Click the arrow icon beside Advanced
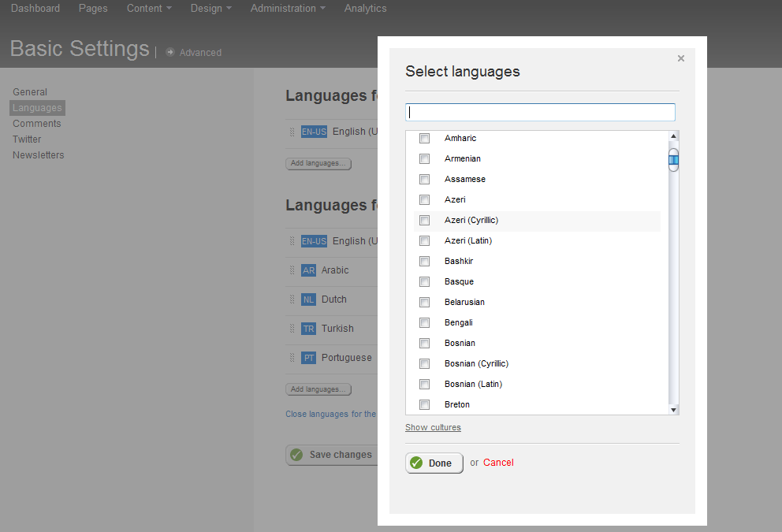 [x=170, y=53]
